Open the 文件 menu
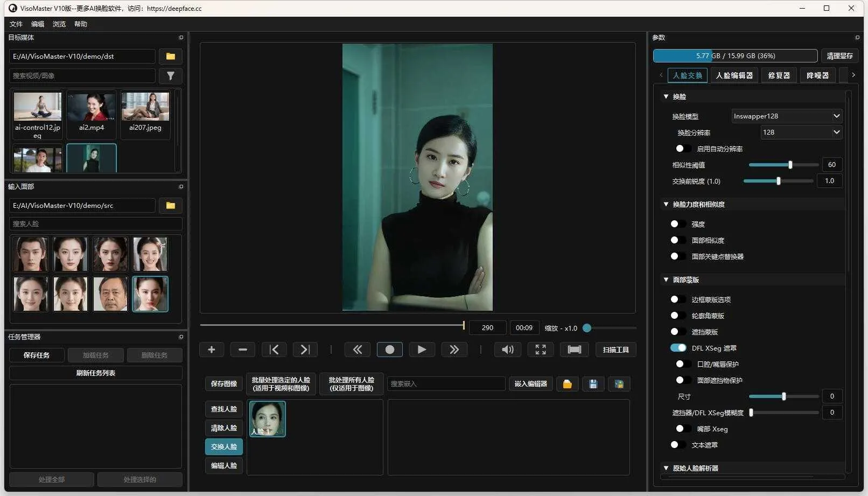868x496 pixels. point(16,24)
